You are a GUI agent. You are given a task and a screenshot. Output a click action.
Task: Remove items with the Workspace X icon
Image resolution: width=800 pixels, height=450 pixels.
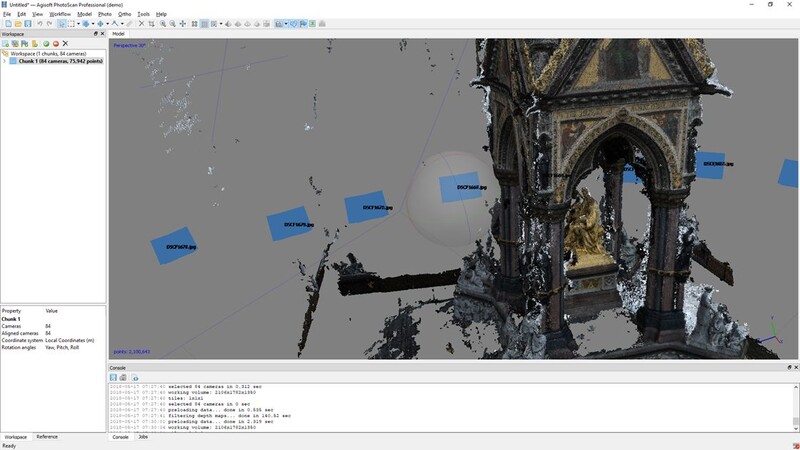click(x=65, y=44)
